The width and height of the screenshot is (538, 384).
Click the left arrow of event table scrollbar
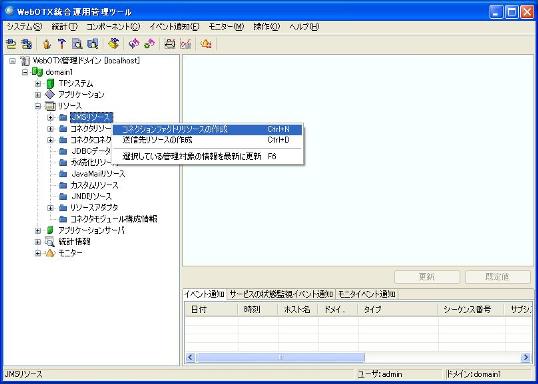point(190,357)
